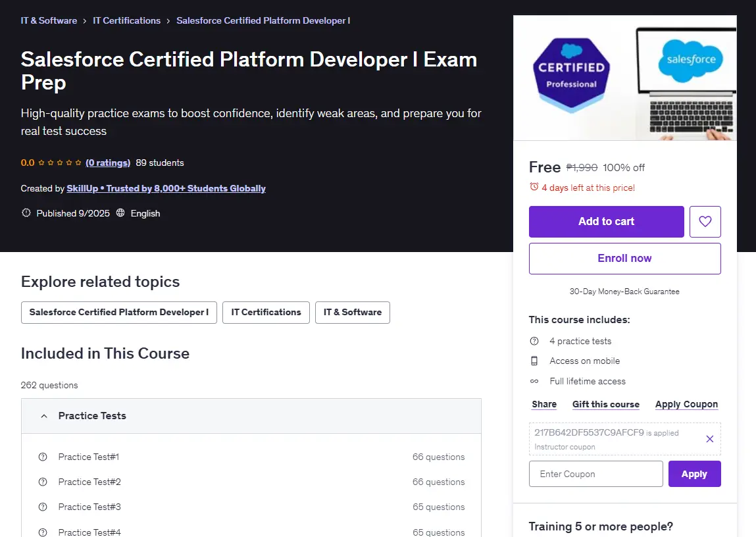Click the practice tests question-mark icon in includes list
This screenshot has height=537, width=756.
pos(534,341)
